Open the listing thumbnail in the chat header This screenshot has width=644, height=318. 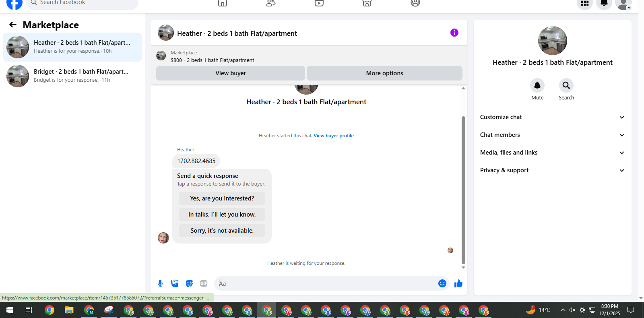click(166, 33)
